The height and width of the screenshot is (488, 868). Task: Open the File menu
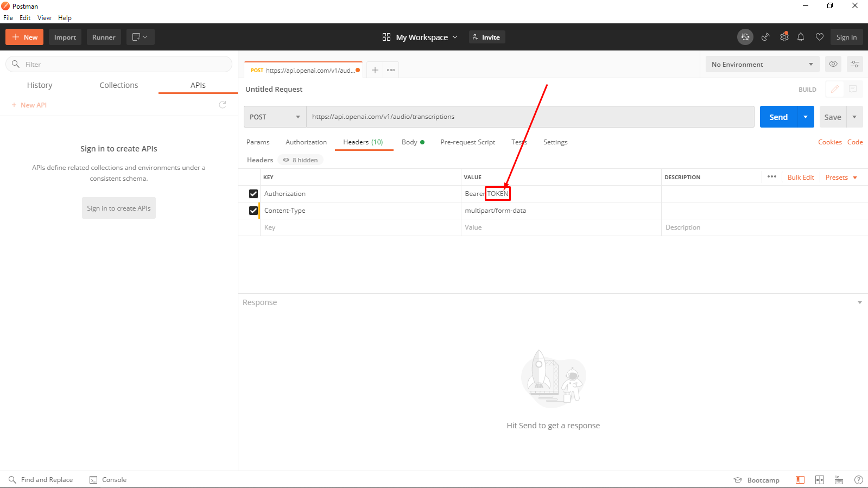8,18
